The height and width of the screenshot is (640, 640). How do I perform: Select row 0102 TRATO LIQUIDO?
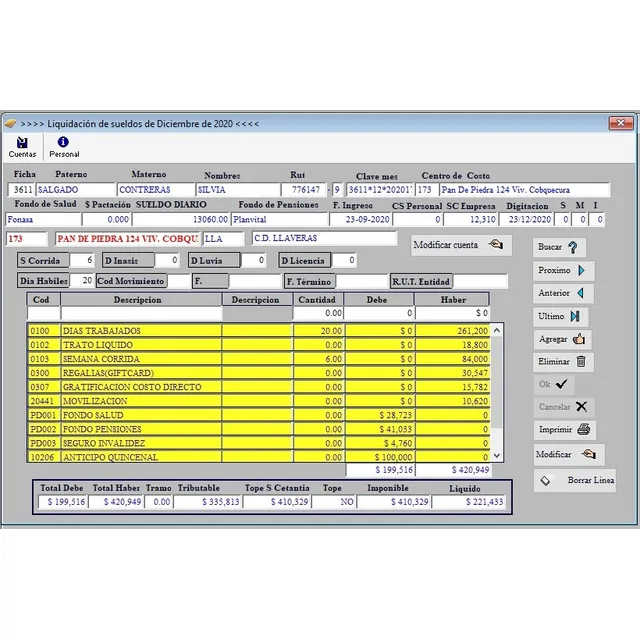click(259, 345)
